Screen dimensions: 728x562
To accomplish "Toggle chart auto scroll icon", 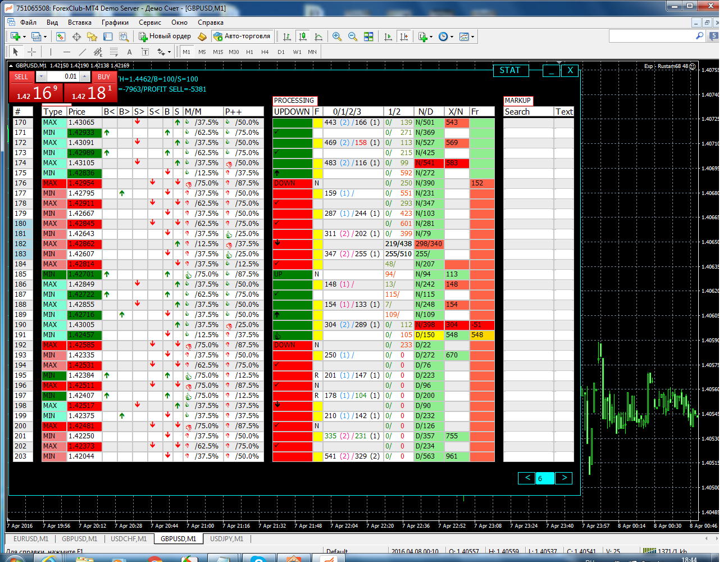I will point(388,37).
